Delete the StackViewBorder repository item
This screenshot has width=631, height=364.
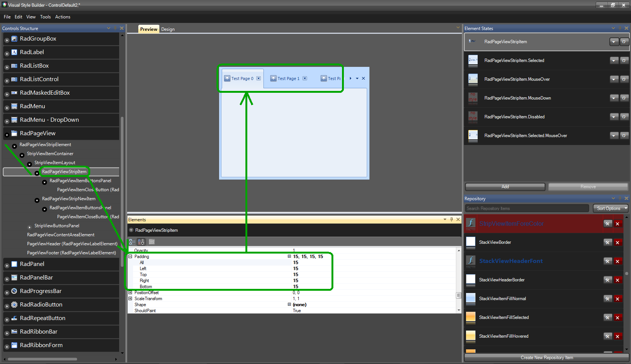[617, 243]
